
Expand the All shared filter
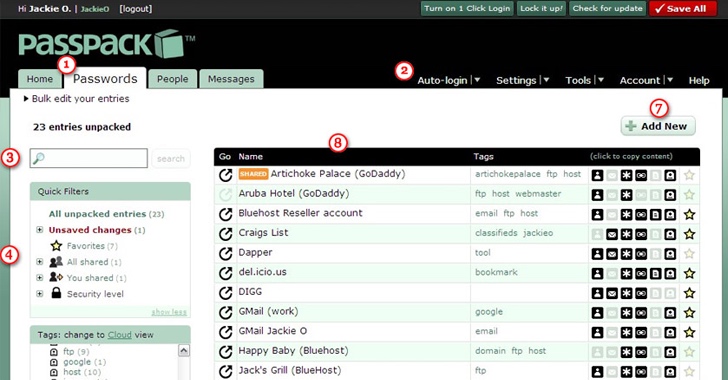pyautogui.click(x=40, y=262)
